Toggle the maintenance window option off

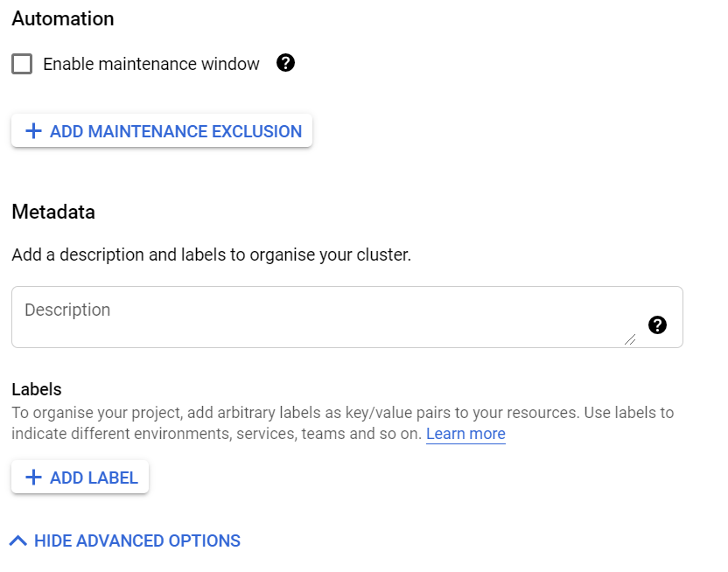tap(21, 63)
